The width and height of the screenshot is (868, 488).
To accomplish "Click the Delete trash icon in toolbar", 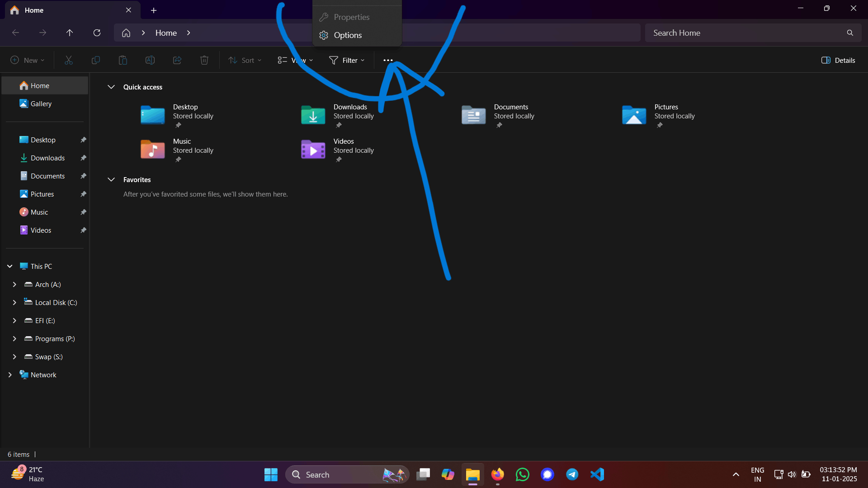I will (204, 60).
